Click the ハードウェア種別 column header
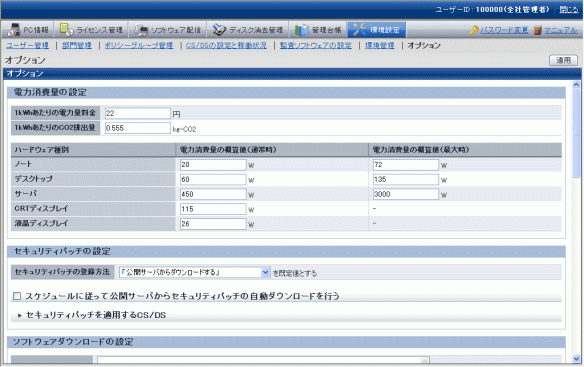The image size is (584, 367). (93, 150)
